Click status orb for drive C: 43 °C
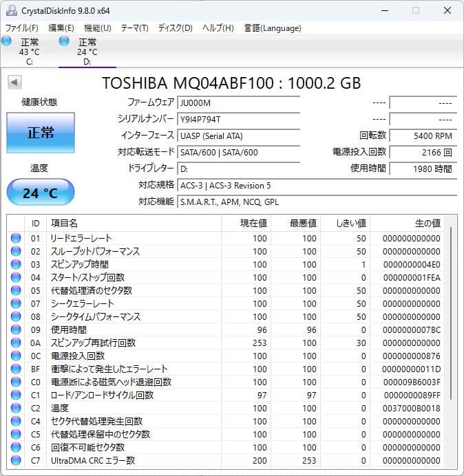Viewport: 464px width, 476px height. click(x=6, y=41)
